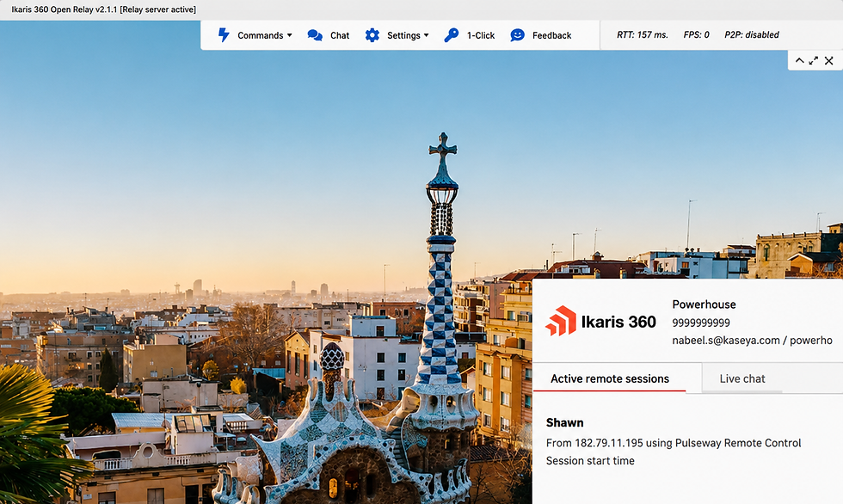Expand the Settings dropdown arrow
Image resolution: width=843 pixels, height=504 pixels.
(427, 35)
